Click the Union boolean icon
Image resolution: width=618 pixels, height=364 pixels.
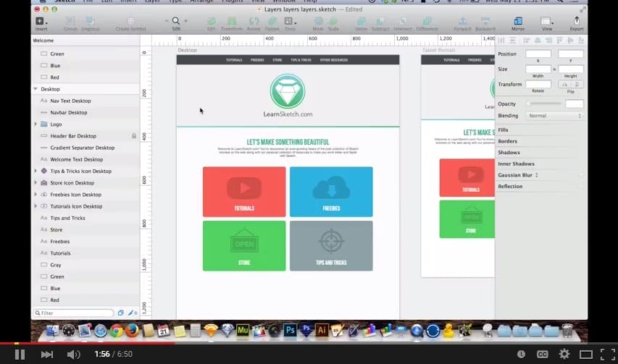tap(361, 21)
